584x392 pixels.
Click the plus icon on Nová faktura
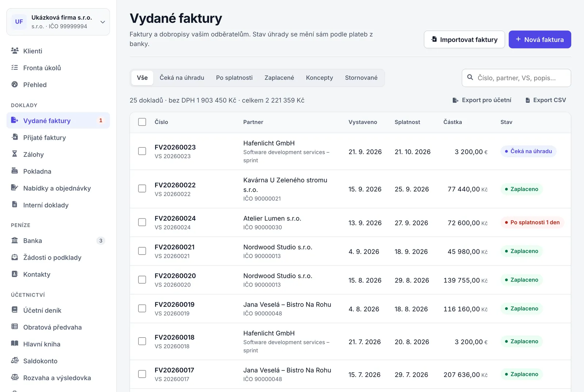click(518, 39)
